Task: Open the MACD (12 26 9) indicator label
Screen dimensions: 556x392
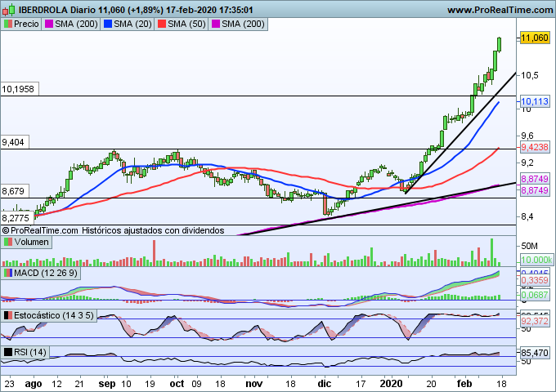Action: pos(46,273)
